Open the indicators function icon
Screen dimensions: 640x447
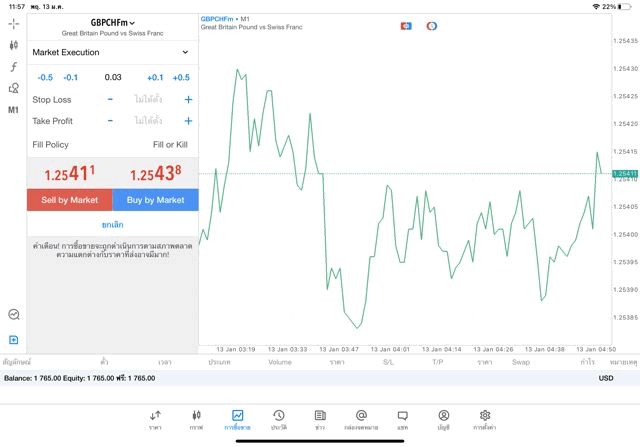[13, 67]
